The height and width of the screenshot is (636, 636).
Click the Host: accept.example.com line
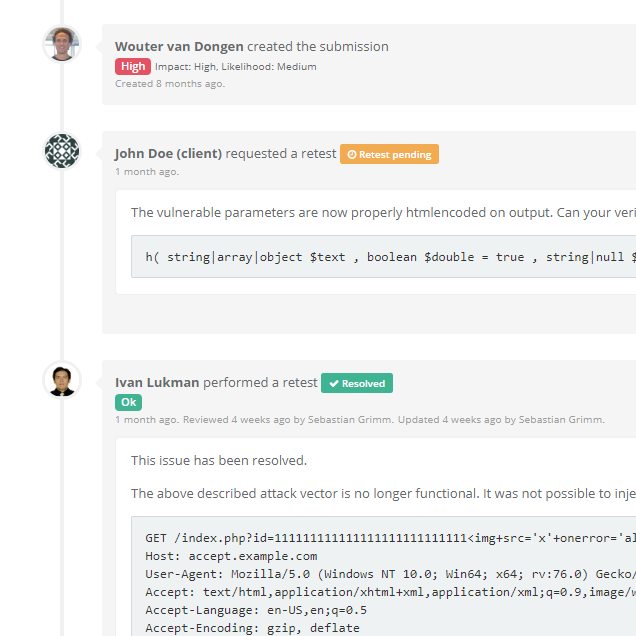point(231,556)
